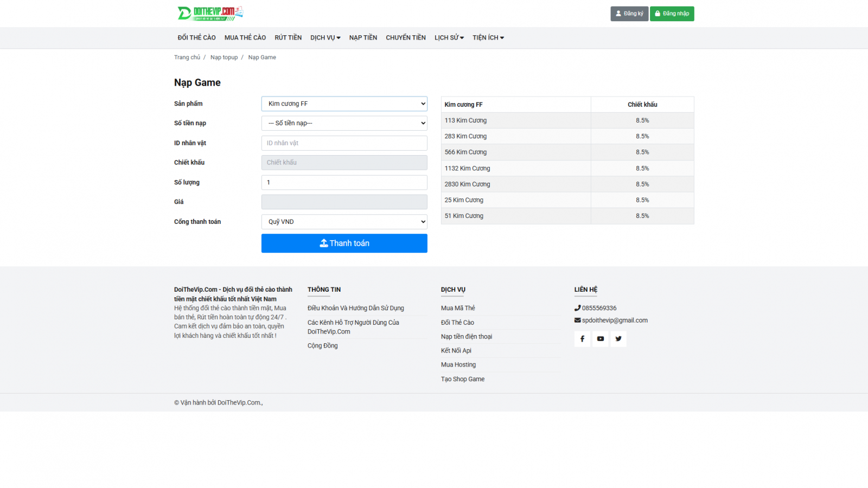Image resolution: width=868 pixels, height=488 pixels.
Task: Open the Cổng thanh toán dropdown
Action: click(344, 222)
